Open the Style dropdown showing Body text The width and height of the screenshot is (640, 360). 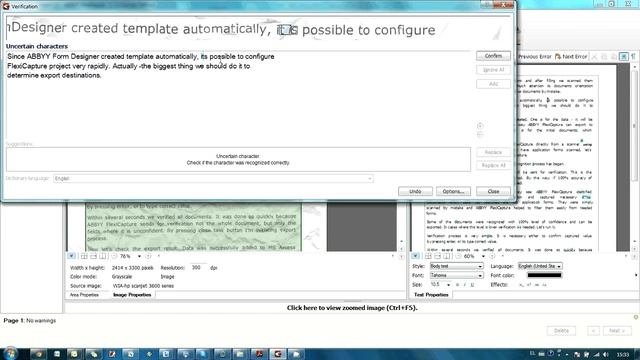pyautogui.click(x=456, y=266)
